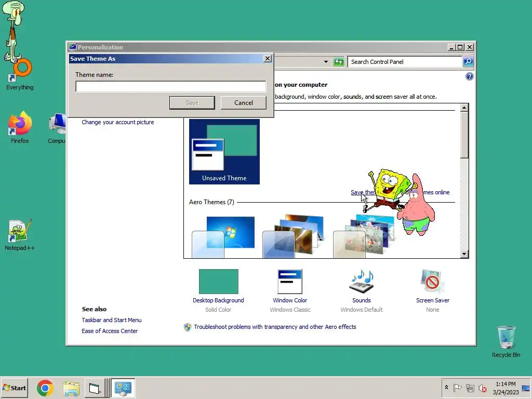Click the green refresh address bar button

tap(339, 62)
